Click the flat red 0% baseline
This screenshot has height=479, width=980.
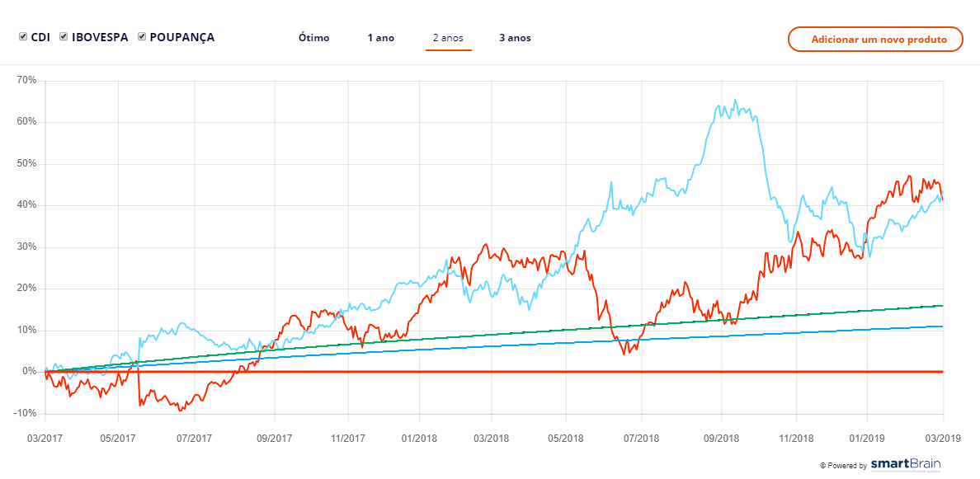point(495,372)
